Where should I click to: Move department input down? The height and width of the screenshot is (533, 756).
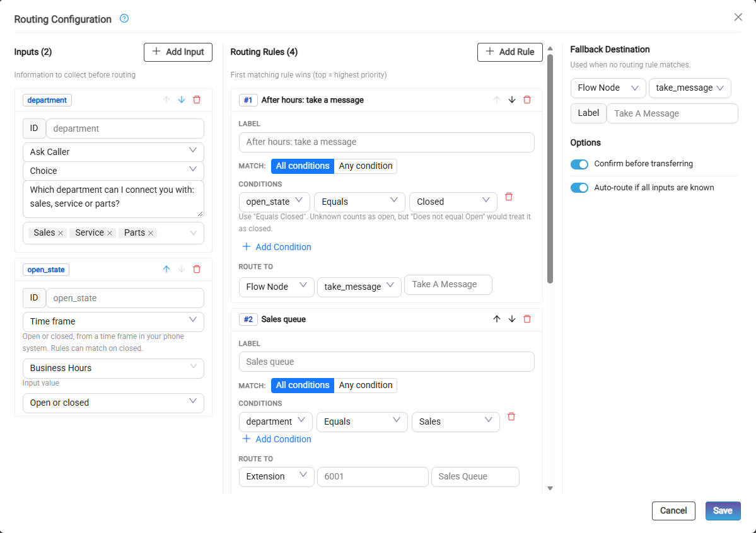point(182,100)
